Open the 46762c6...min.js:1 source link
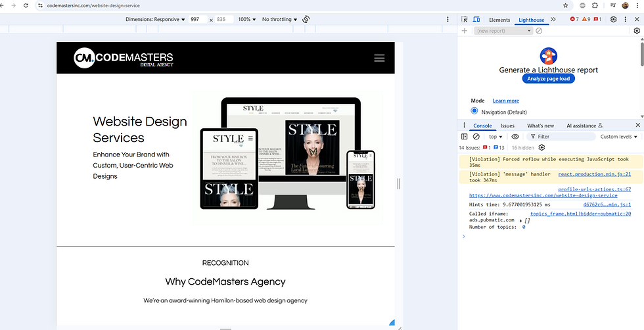 coord(607,204)
